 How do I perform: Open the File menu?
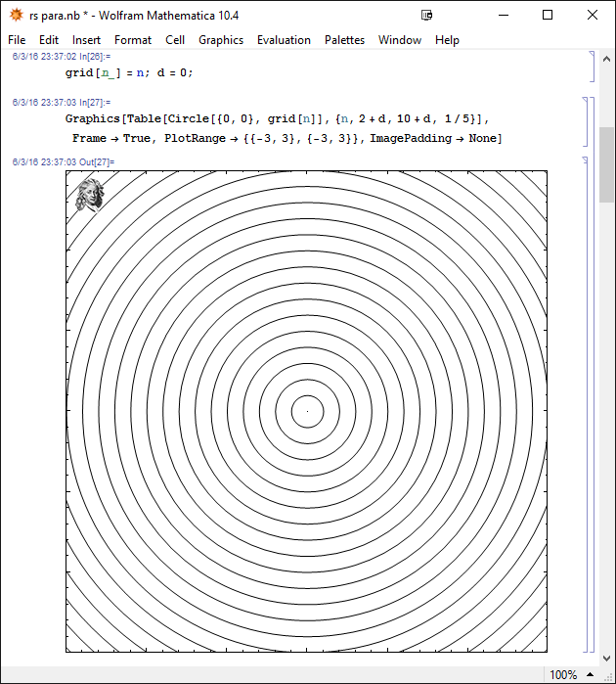point(17,40)
